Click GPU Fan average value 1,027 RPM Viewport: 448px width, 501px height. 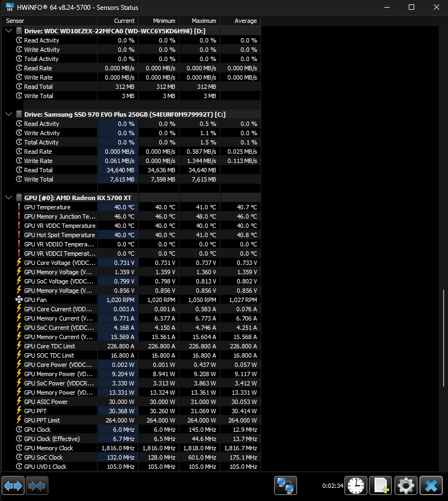pyautogui.click(x=243, y=300)
